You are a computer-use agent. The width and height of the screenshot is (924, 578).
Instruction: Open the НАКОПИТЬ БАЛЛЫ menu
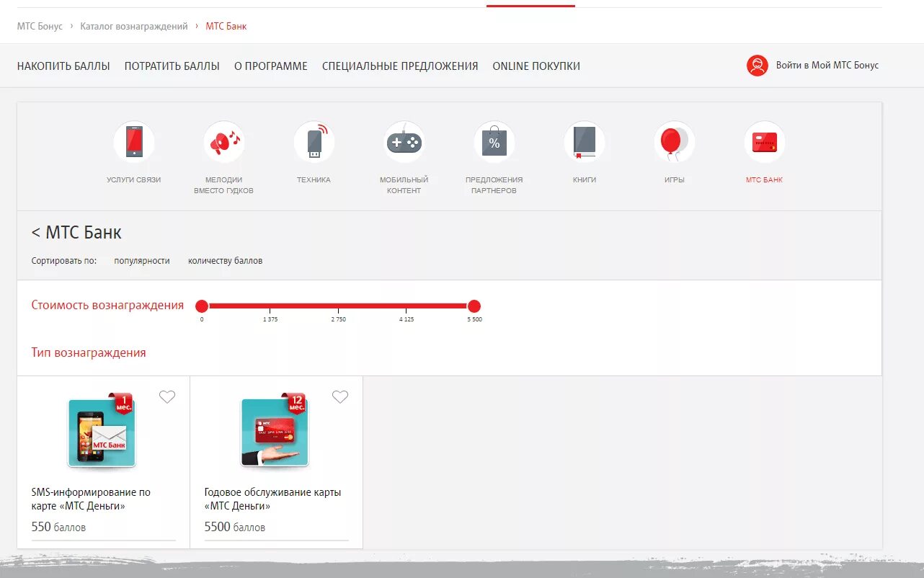pos(63,66)
